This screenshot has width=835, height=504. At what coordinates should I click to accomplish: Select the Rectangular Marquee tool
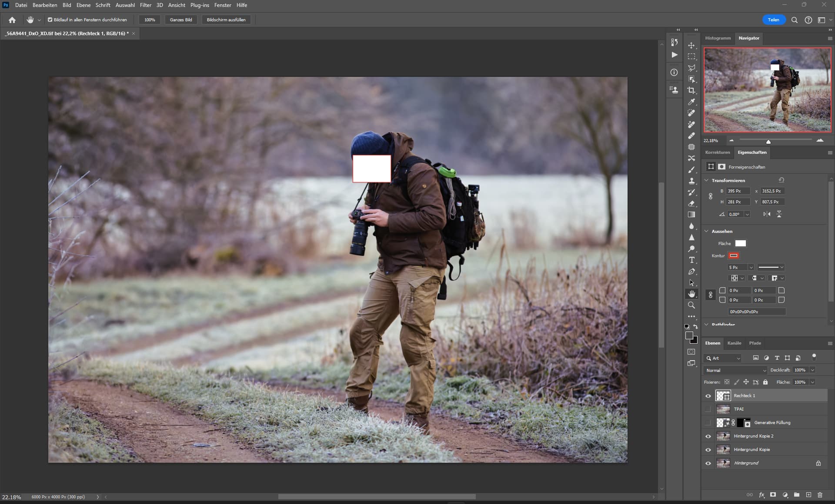[691, 56]
